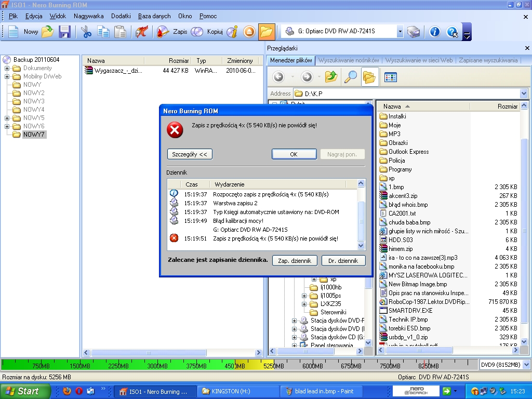Viewport: 532px width, 399px height.
Task: Click the Kopiuj disc copy icon
Action: [x=197, y=32]
